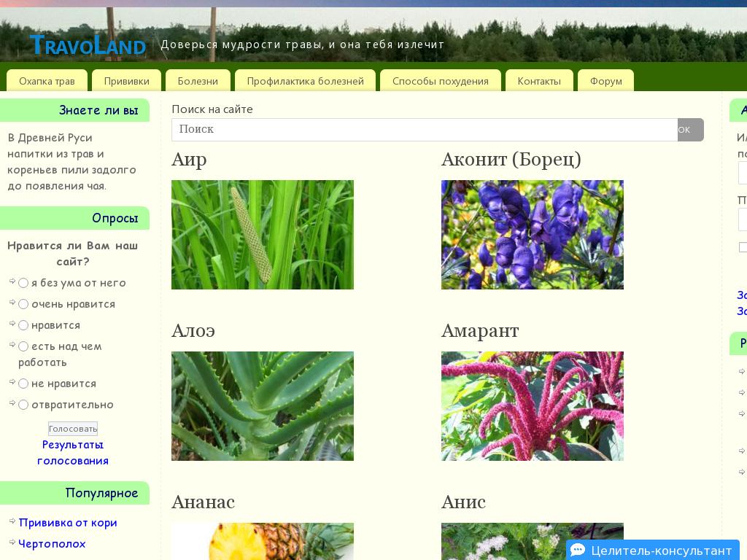Click the Ананас pineapple photo

(x=263, y=542)
